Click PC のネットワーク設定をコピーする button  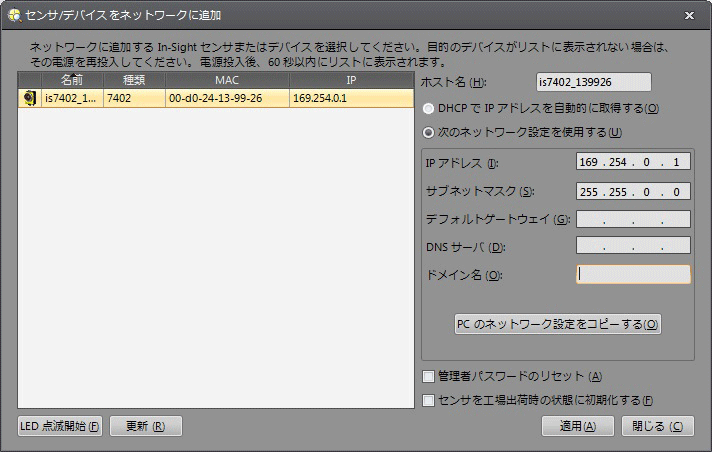tap(557, 324)
